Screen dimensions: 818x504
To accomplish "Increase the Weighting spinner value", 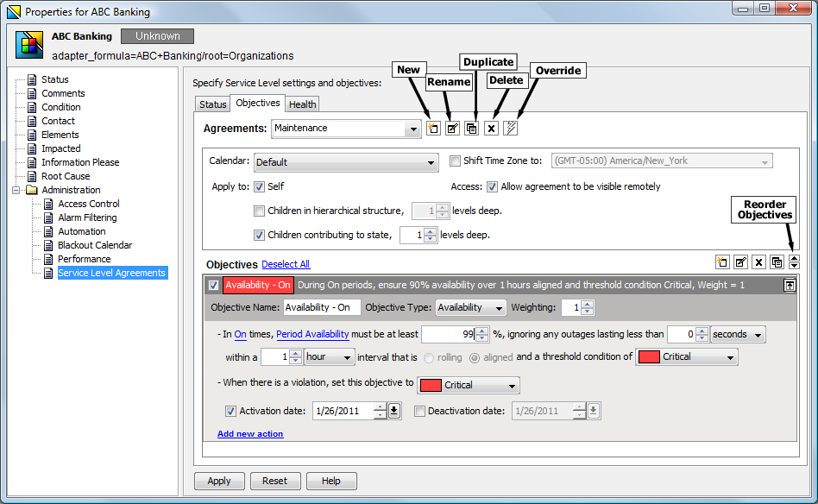I will click(588, 304).
